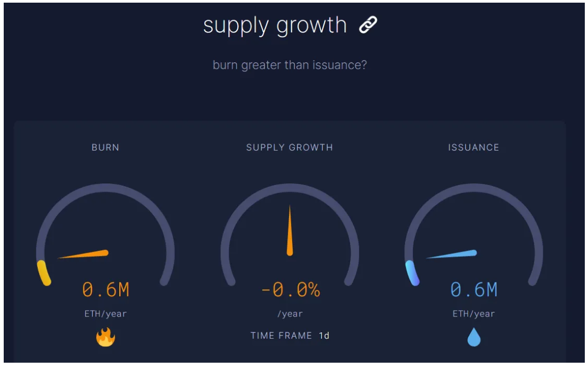Open the supply growth heading link
Image resolution: width=588 pixels, height=368 pixels.
(x=275, y=25)
